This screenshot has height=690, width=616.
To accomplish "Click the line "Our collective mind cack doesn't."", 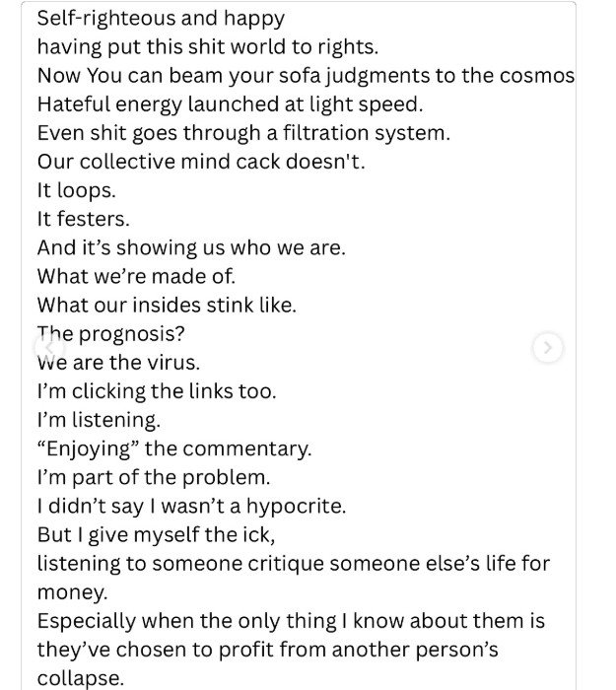I will coord(201,162).
